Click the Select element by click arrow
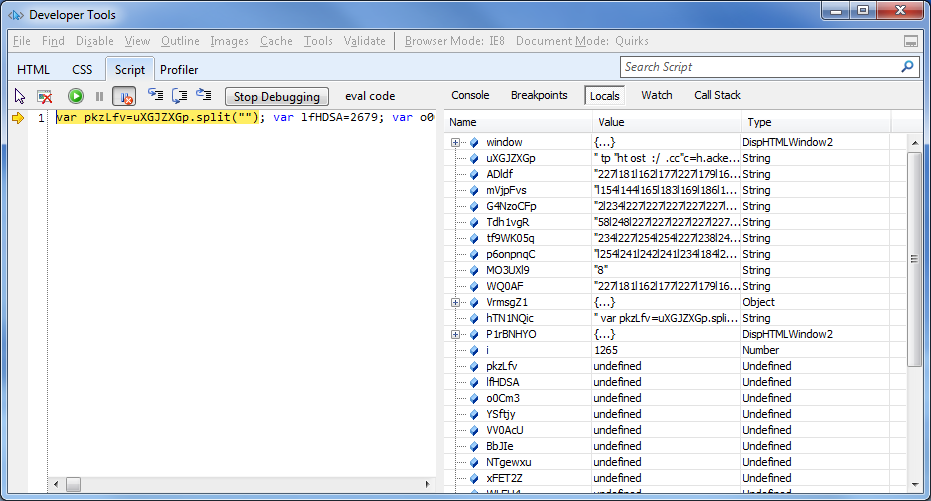Viewport: 931px width, 501px height. 20,96
